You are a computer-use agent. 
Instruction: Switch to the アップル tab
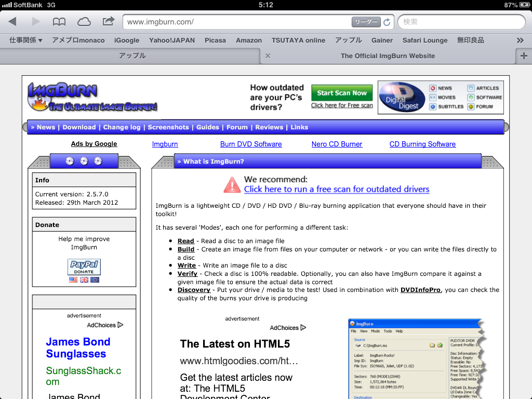click(130, 56)
